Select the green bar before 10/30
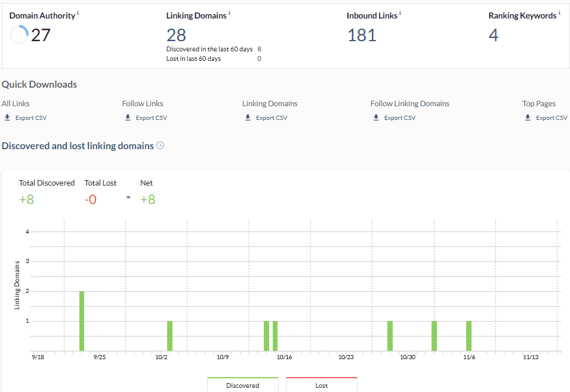570x392 pixels. coord(390,336)
